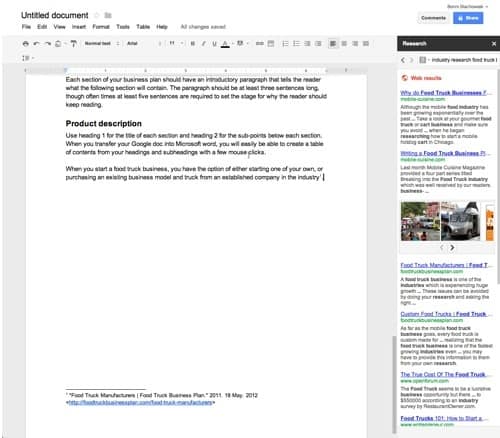
Task: Select the silver food truck photo thumbnail
Action: point(460,221)
